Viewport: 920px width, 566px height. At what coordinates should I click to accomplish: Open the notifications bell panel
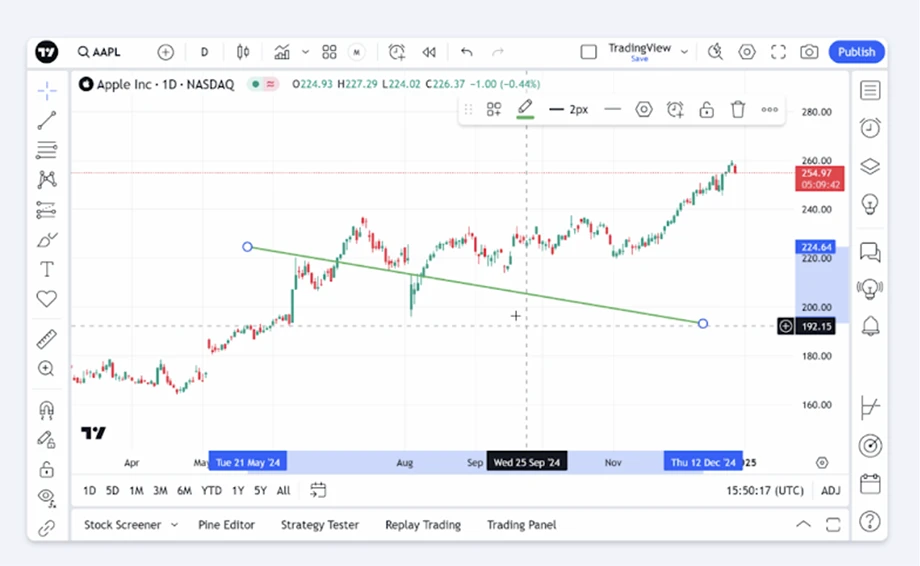click(870, 326)
